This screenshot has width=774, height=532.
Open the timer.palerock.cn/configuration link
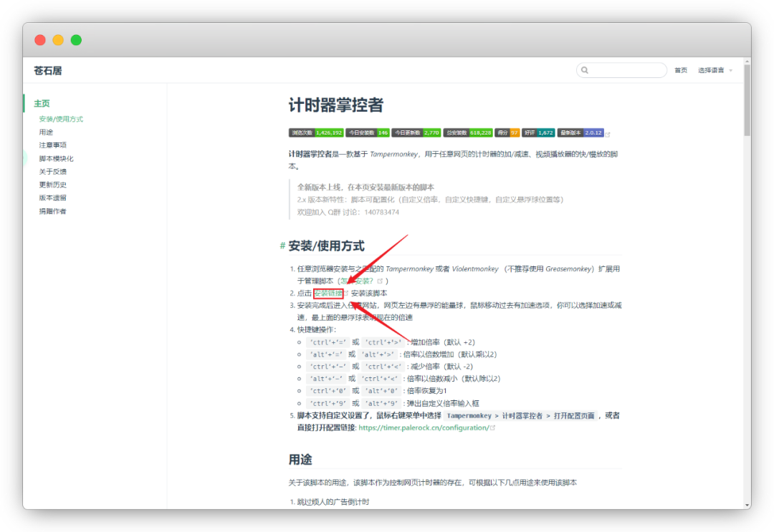pos(424,427)
